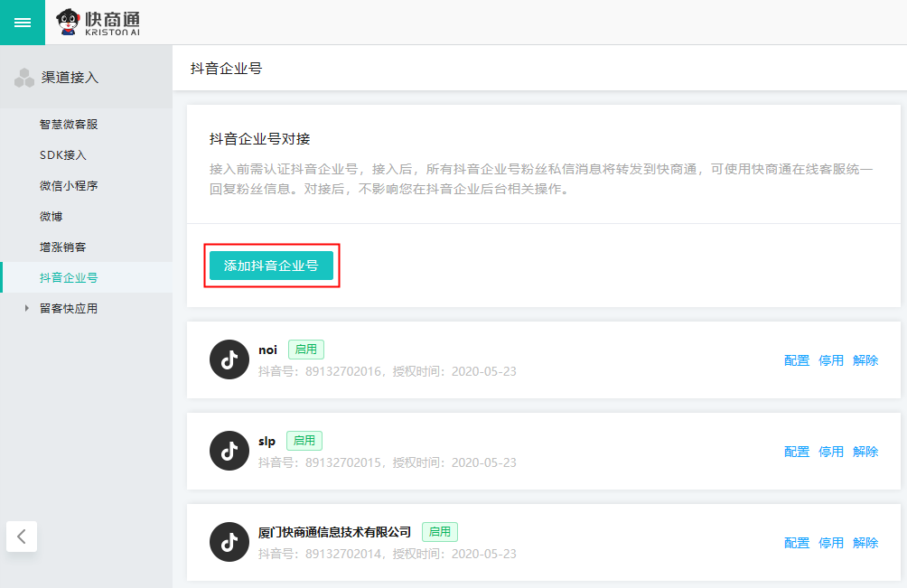Click the 渠道接入 hexagon icon
Viewport: 907px width, 588px height.
(24, 79)
